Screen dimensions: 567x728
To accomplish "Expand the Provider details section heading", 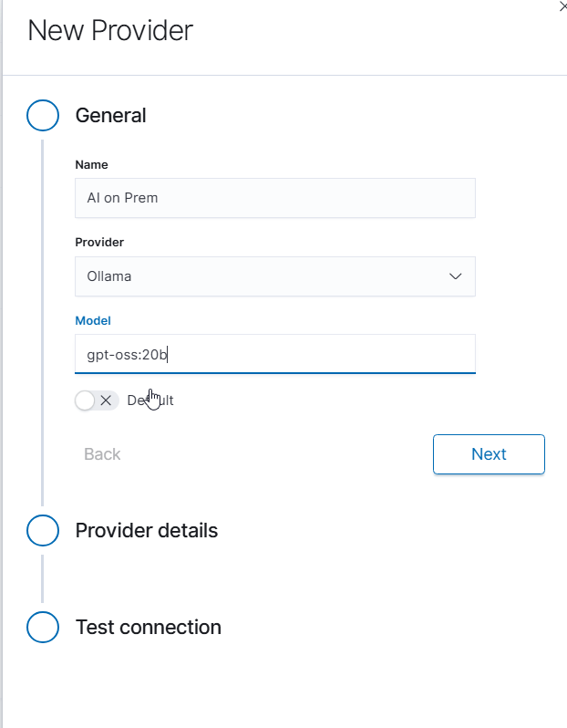I will click(x=147, y=531).
